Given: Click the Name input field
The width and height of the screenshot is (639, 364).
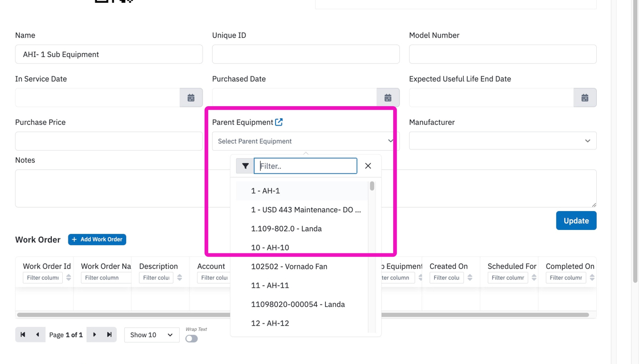Looking at the screenshot, I should [x=109, y=54].
